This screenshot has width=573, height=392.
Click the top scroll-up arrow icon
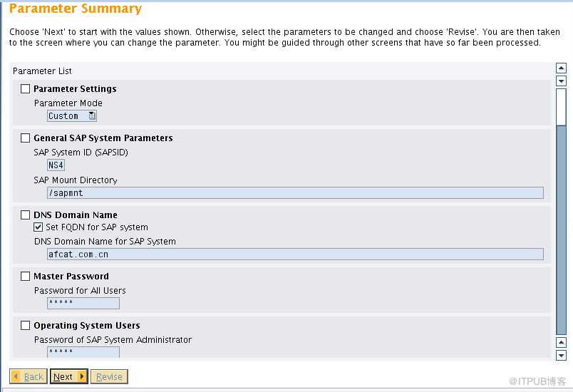(x=561, y=68)
